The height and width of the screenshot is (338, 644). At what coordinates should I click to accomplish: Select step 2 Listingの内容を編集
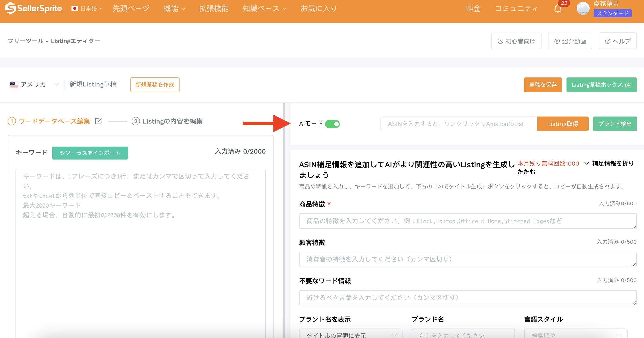click(167, 121)
